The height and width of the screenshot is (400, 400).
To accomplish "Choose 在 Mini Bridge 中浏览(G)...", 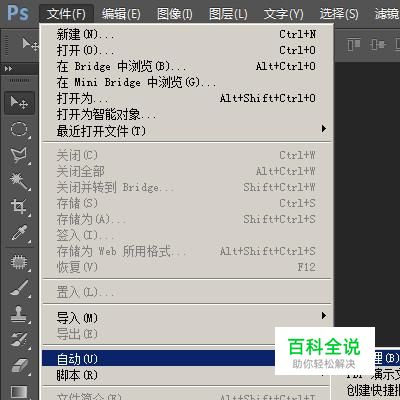I will click(187, 82).
